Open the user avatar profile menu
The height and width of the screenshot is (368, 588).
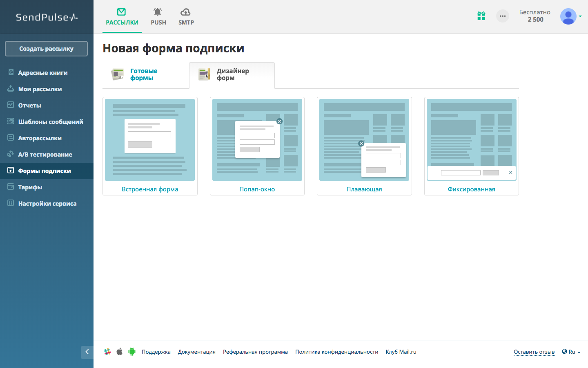[x=568, y=16]
